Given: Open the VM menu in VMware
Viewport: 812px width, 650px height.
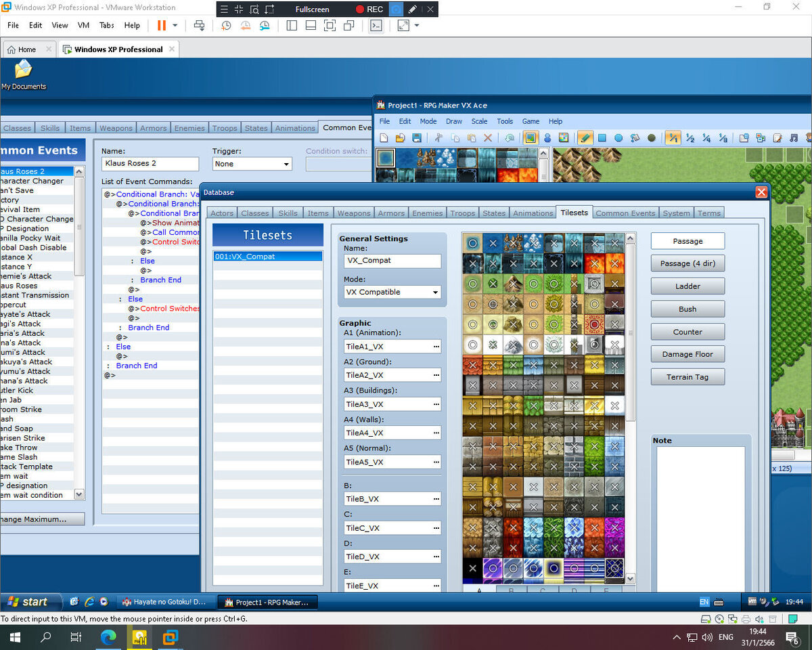Looking at the screenshot, I should tap(83, 25).
